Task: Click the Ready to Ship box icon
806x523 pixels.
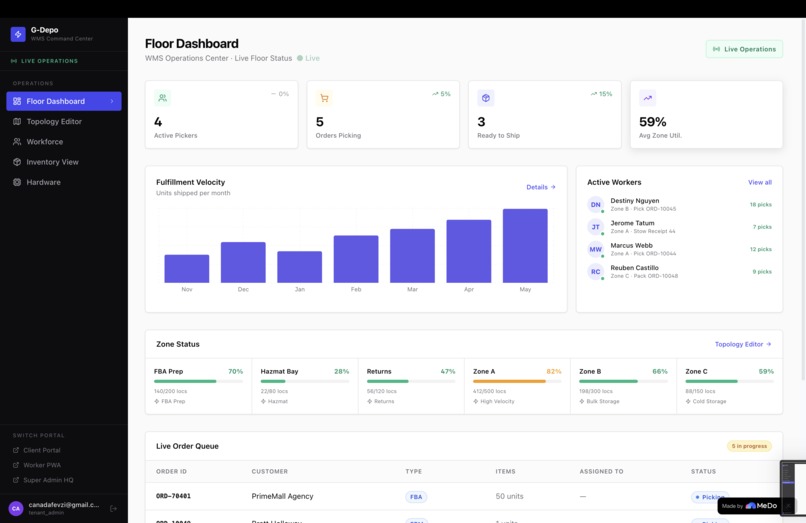Action: [486, 98]
